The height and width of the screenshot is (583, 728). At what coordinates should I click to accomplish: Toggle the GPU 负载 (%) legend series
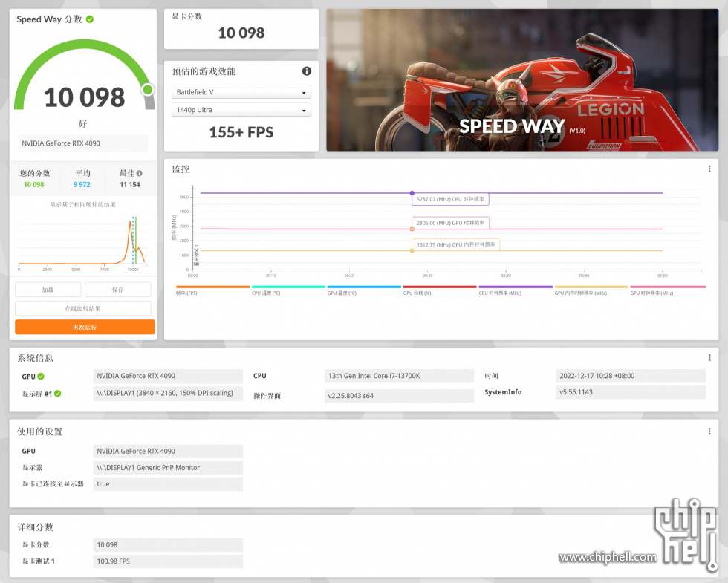pyautogui.click(x=440, y=290)
